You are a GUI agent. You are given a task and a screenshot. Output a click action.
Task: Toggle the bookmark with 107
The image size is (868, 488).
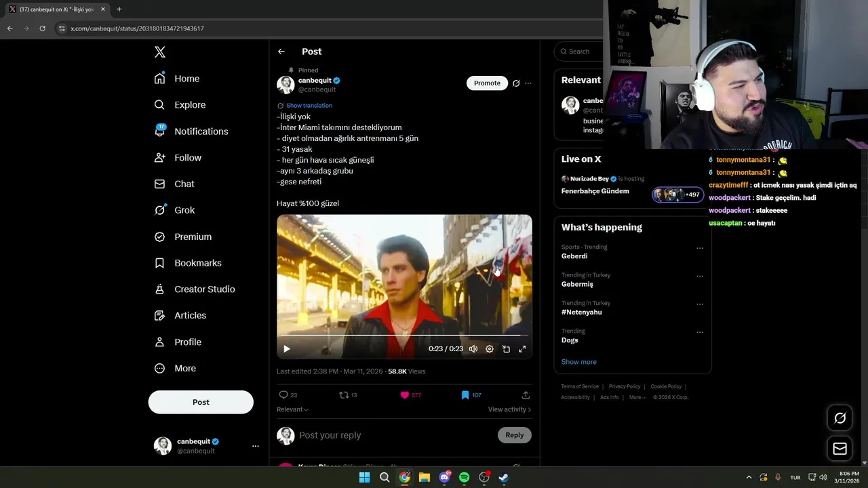click(x=465, y=395)
